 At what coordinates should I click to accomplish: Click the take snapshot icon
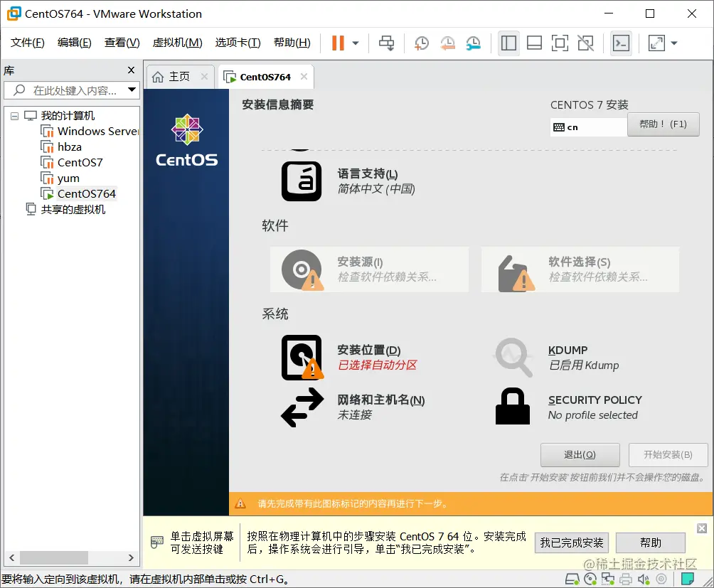tap(422, 43)
